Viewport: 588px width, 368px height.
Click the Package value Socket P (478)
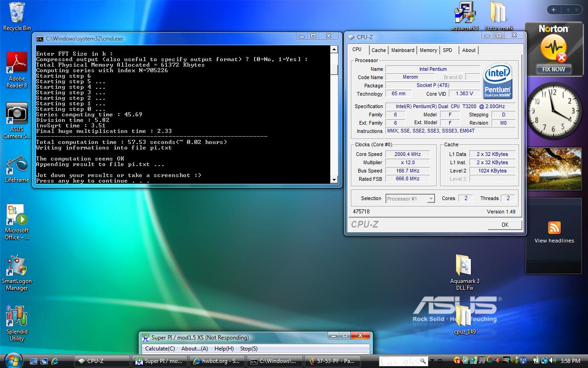(x=433, y=85)
